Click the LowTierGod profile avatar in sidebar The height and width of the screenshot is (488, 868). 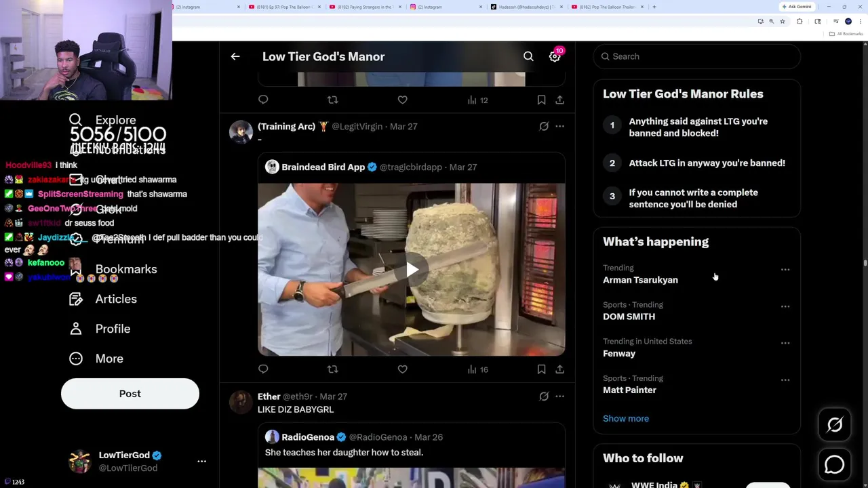click(x=80, y=461)
